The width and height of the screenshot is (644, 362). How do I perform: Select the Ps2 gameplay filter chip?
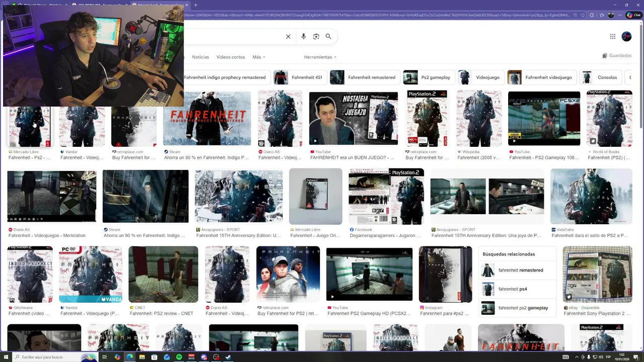(x=429, y=77)
